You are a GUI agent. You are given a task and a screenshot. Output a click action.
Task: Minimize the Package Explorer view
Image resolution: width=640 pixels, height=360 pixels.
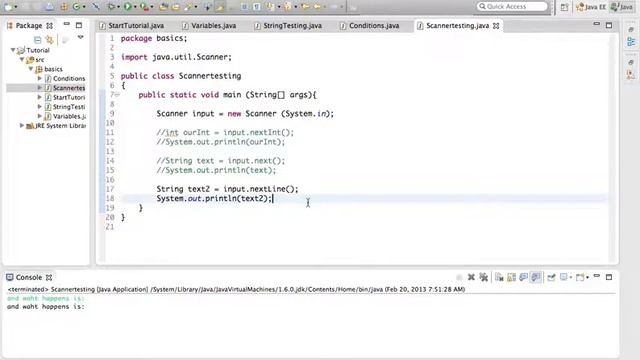[67, 24]
